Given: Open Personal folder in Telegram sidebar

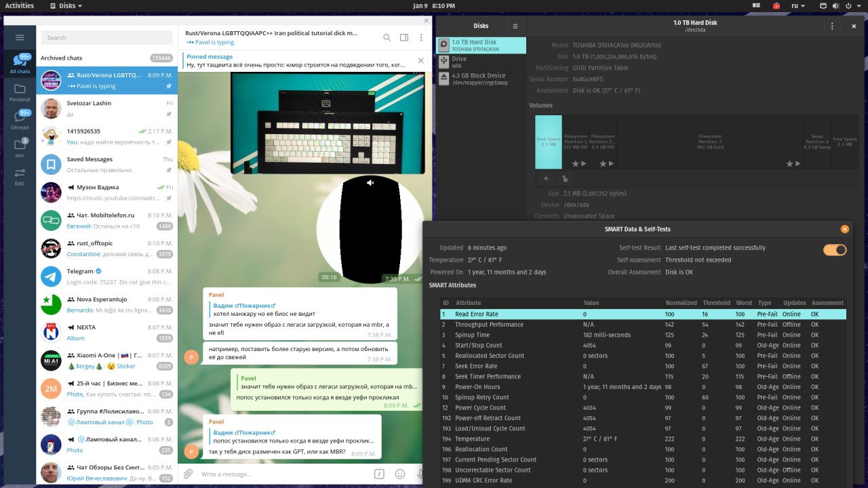Looking at the screenshot, I should point(20,93).
